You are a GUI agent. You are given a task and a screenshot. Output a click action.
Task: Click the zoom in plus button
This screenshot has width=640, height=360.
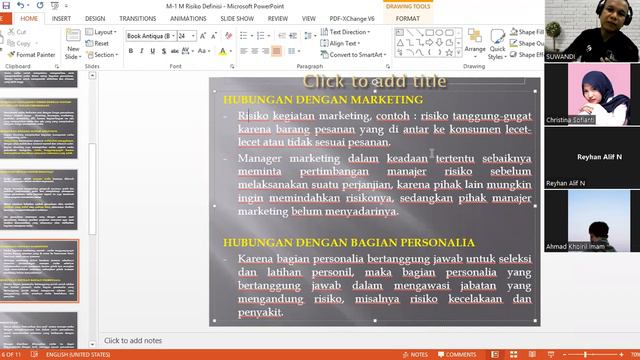pos(621,354)
